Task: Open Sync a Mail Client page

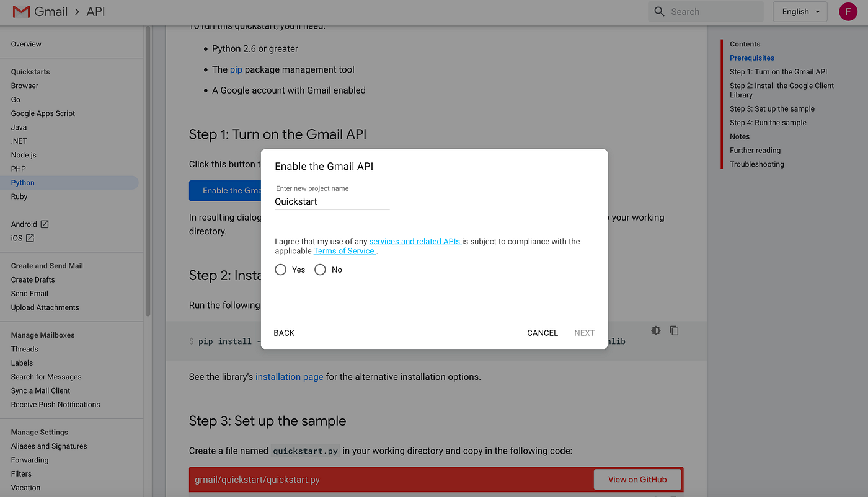Action: 40,390
